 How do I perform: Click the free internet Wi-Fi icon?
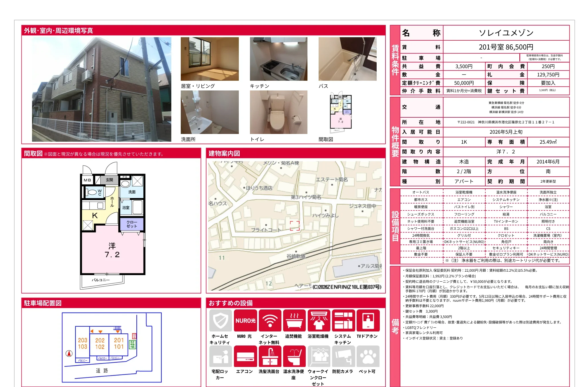[270, 320]
